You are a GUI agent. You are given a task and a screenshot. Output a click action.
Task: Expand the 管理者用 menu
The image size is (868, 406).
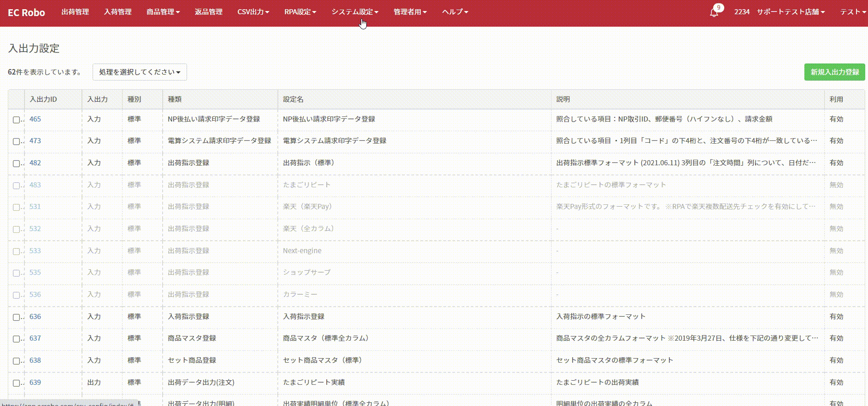410,12
